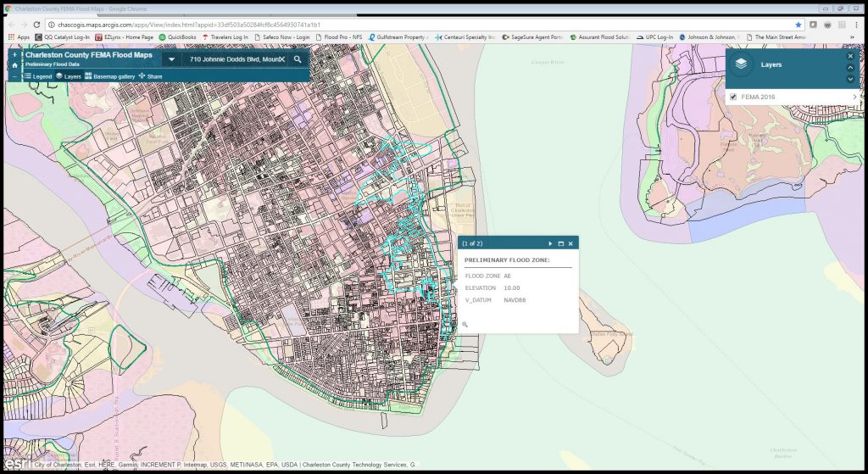Expand FEMA 2016 layer options arrow
The height and width of the screenshot is (474, 868).
[x=854, y=97]
